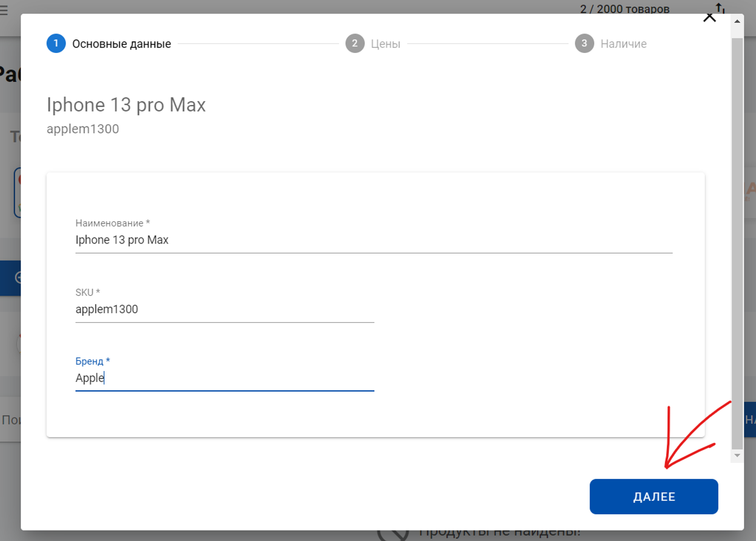Click the dialog's vertical scrollbar thumb
This screenshot has height=541, width=756.
coord(737,241)
